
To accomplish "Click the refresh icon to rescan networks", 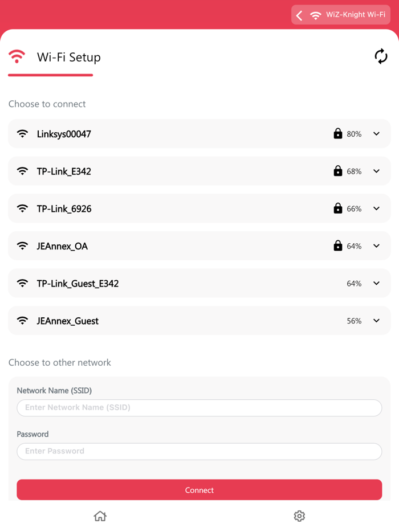I will (x=381, y=57).
